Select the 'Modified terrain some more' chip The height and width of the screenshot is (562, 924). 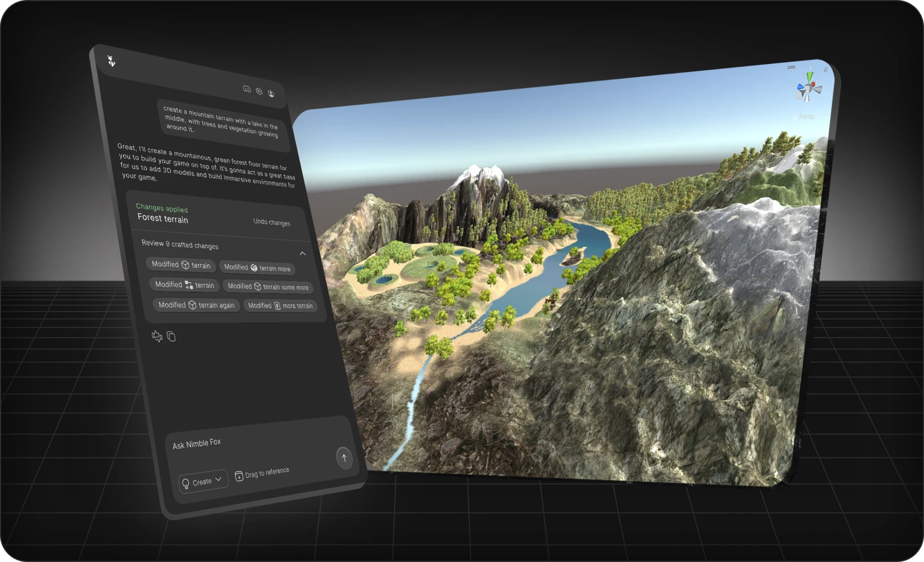(x=268, y=287)
